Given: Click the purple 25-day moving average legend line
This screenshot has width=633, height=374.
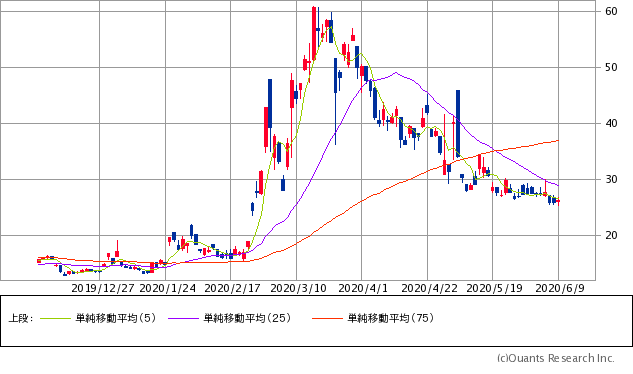Looking at the screenshot, I should 184,319.
